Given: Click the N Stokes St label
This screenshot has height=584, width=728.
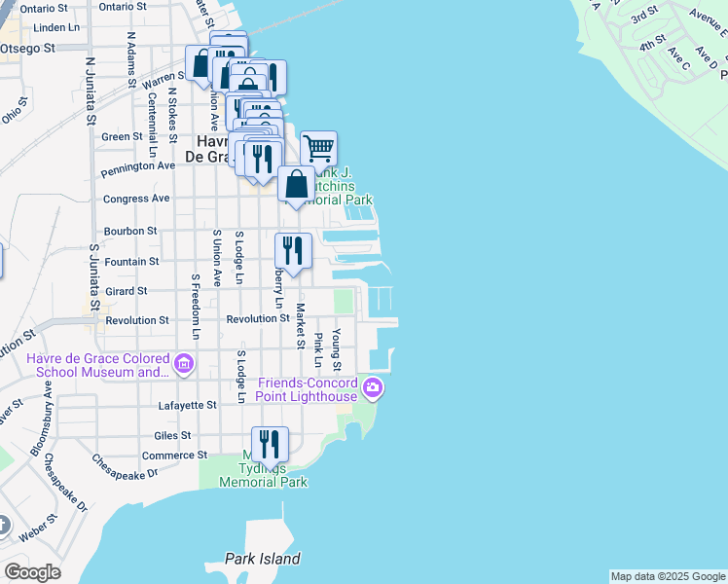Looking at the screenshot, I should 172,115.
